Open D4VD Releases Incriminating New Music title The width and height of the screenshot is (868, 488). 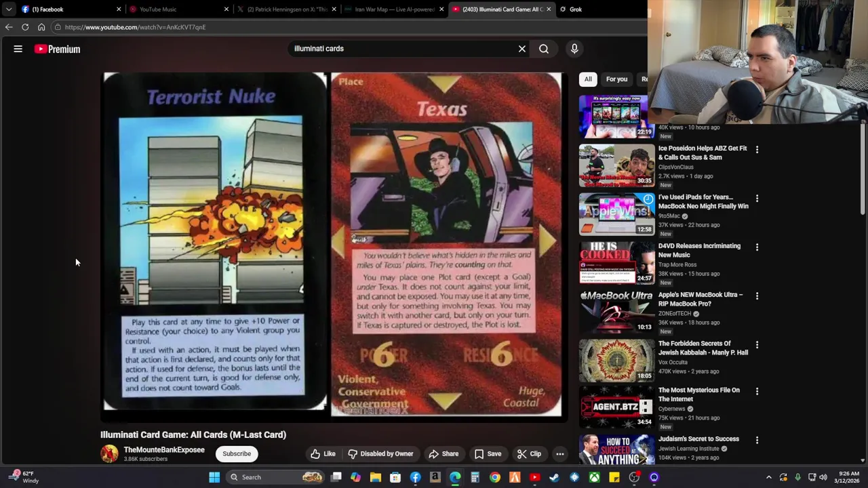(699, 250)
